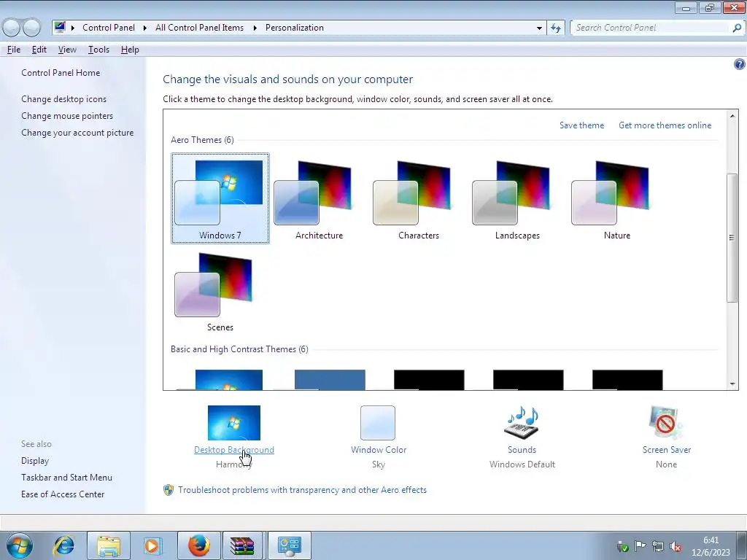747x560 pixels.
Task: Open the Windows Start button
Action: 20,545
